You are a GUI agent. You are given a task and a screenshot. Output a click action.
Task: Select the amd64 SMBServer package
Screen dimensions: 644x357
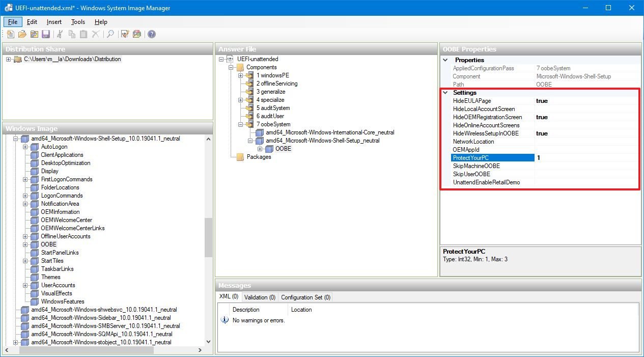pos(105,326)
